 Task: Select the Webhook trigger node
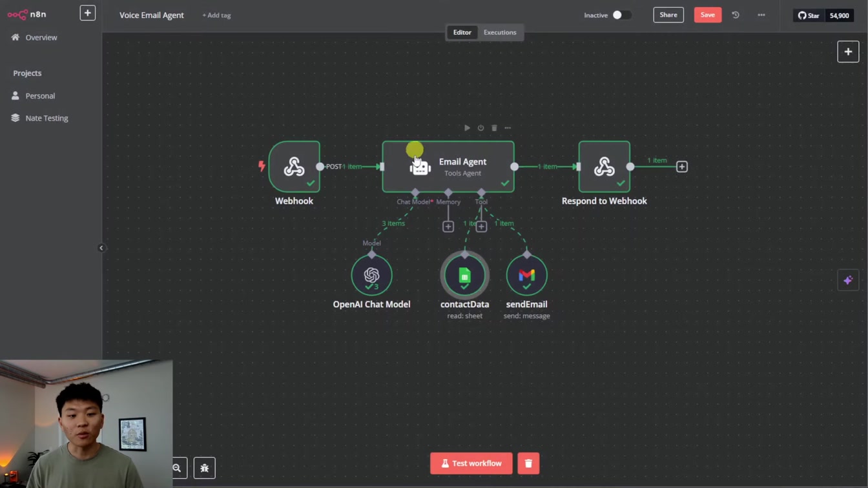pyautogui.click(x=294, y=167)
